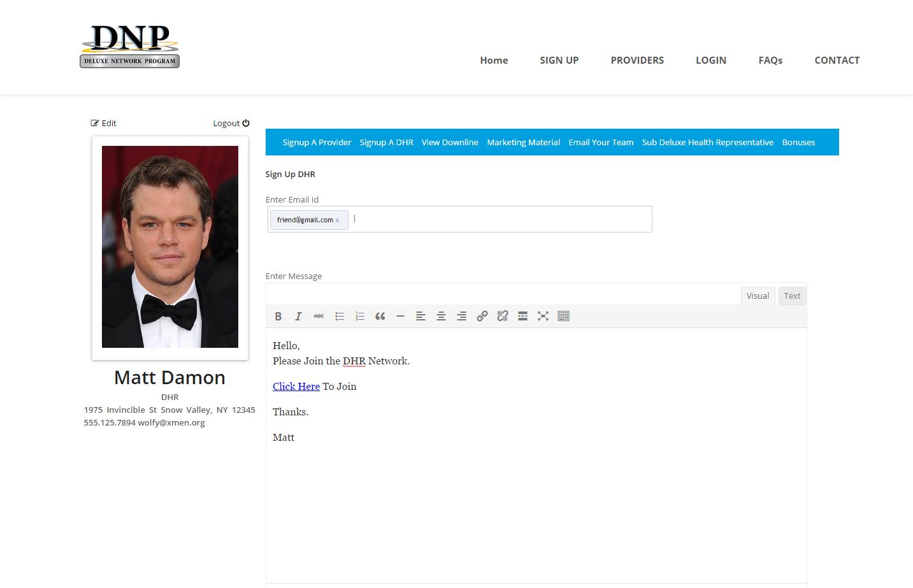
Task: Click the wolfy@xmen.org email text
Action: 171,422
